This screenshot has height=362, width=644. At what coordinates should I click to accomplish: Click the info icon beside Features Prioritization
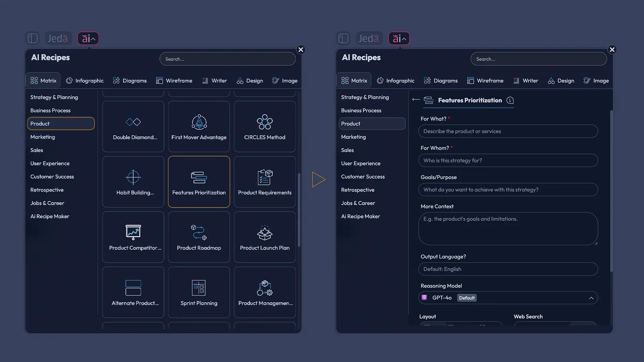pyautogui.click(x=510, y=100)
